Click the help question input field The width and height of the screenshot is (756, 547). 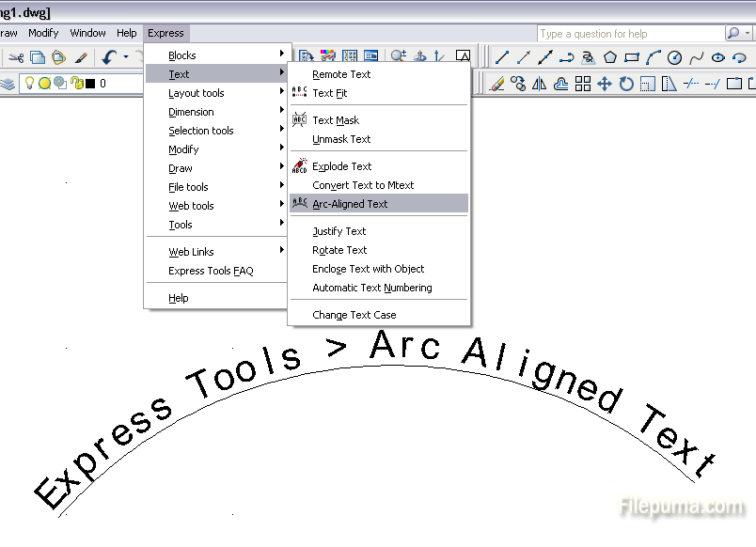629,34
